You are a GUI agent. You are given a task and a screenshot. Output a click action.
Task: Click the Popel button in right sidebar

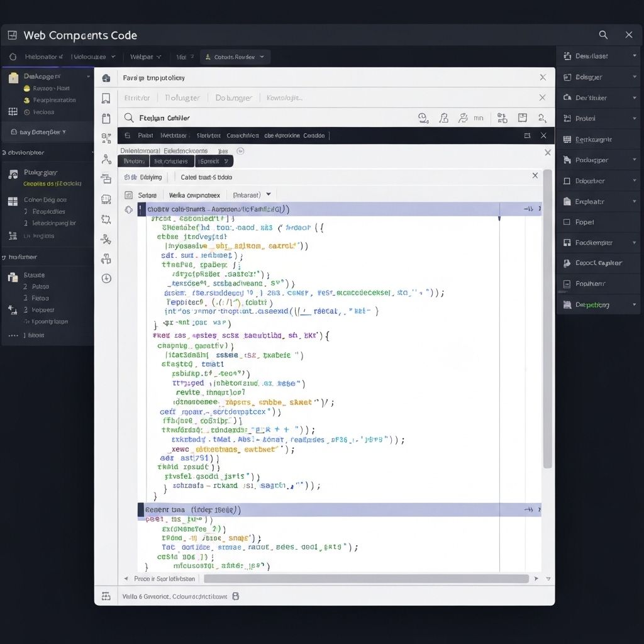tap(597, 222)
